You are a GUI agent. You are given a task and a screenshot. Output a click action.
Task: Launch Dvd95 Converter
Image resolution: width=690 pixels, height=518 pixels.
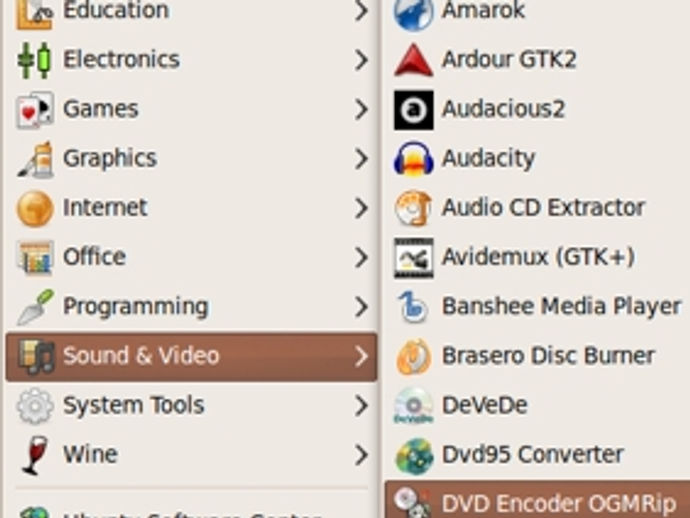point(537,455)
